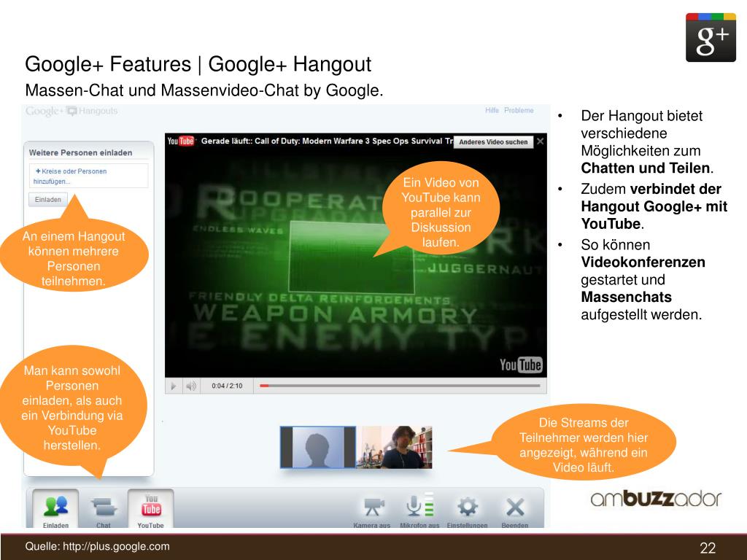Click Anderes Video suchen button
This screenshot has height=560, width=747.
[x=493, y=142]
